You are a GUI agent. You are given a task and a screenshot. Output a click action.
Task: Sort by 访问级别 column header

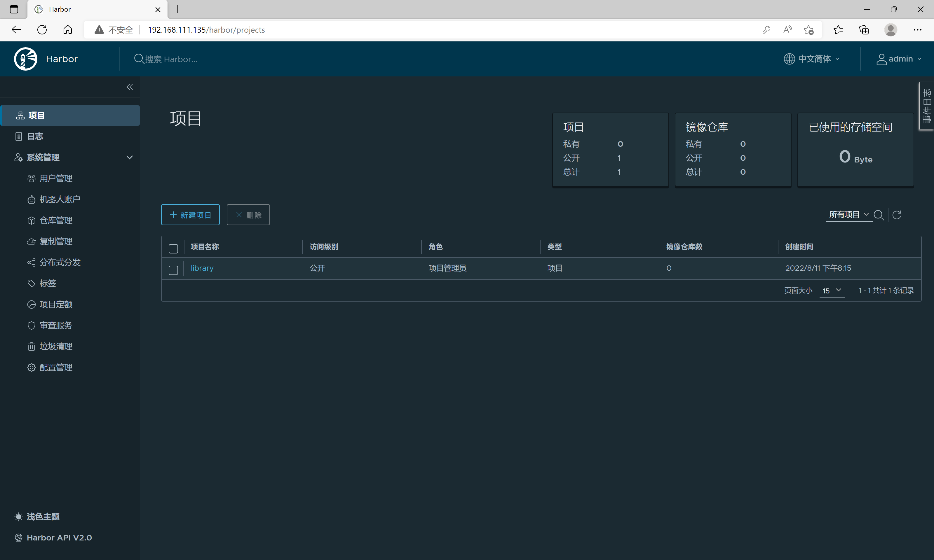click(x=324, y=247)
